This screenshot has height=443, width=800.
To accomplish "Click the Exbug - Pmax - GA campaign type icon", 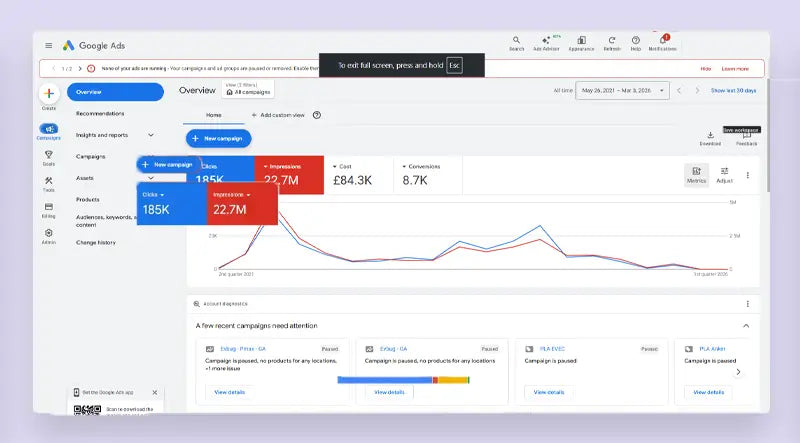I will 210,349.
